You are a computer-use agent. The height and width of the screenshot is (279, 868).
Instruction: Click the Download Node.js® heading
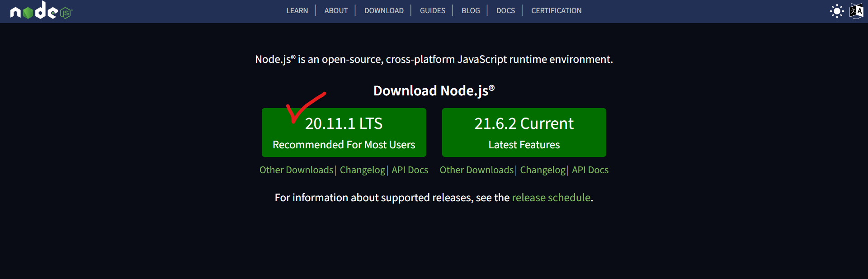[434, 90]
